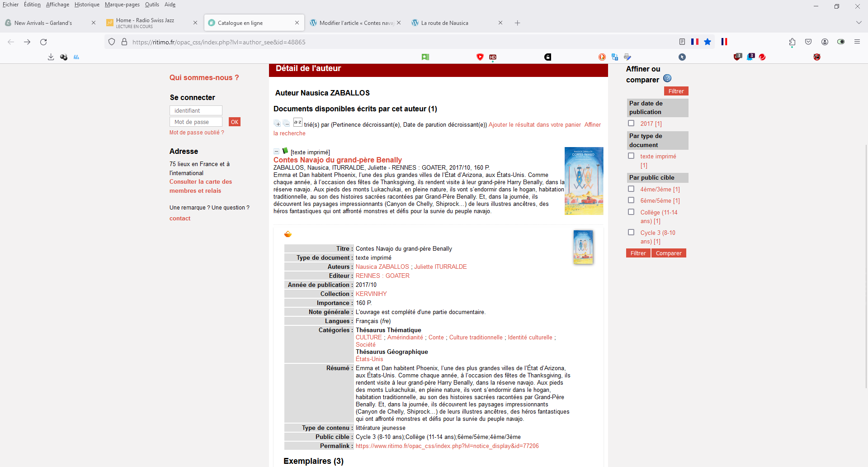Viewport: 868px width, 467px height.
Task: Click Ajouter le résultat dans votre panier
Action: (535, 124)
